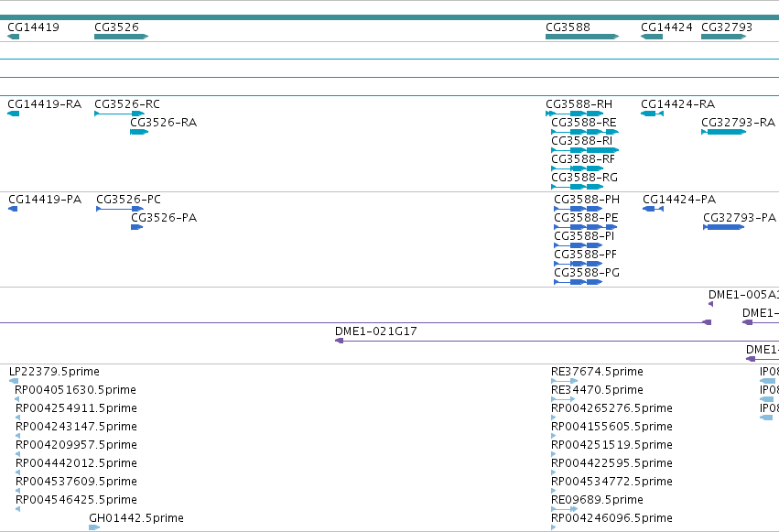Viewport: 779px width, 532px height.
Task: Select EST RP004534772.5prime
Action: (x=612, y=482)
